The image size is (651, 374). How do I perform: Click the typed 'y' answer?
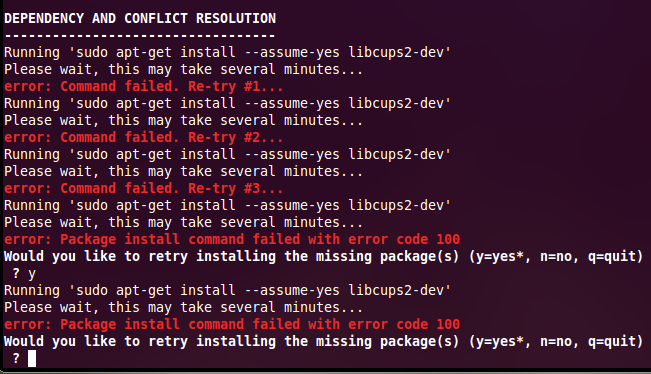(x=32, y=274)
